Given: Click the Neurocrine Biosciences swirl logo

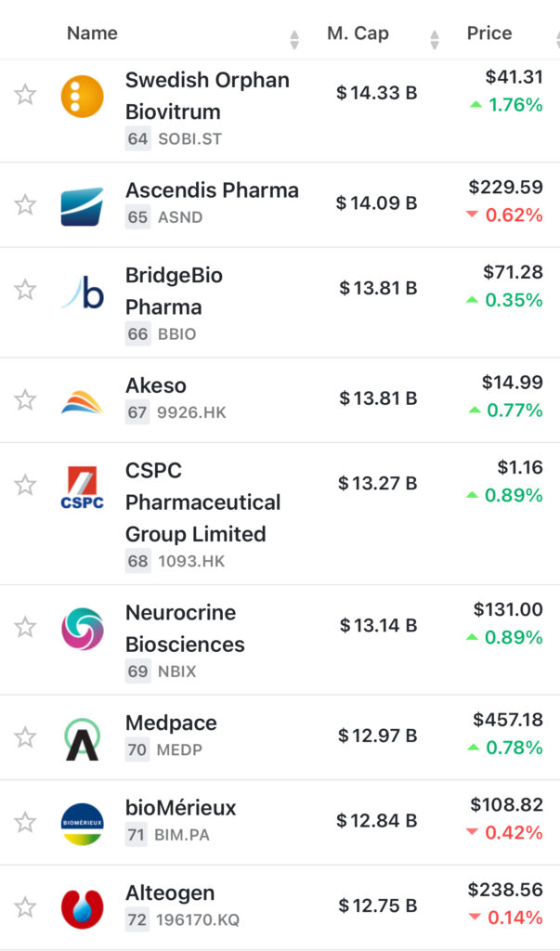Looking at the screenshot, I should pyautogui.click(x=83, y=629).
